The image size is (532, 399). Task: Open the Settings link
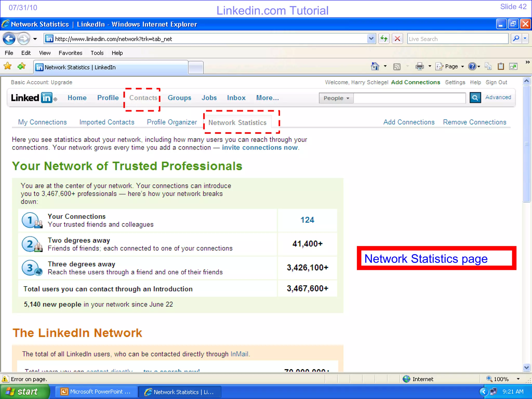[x=455, y=82]
